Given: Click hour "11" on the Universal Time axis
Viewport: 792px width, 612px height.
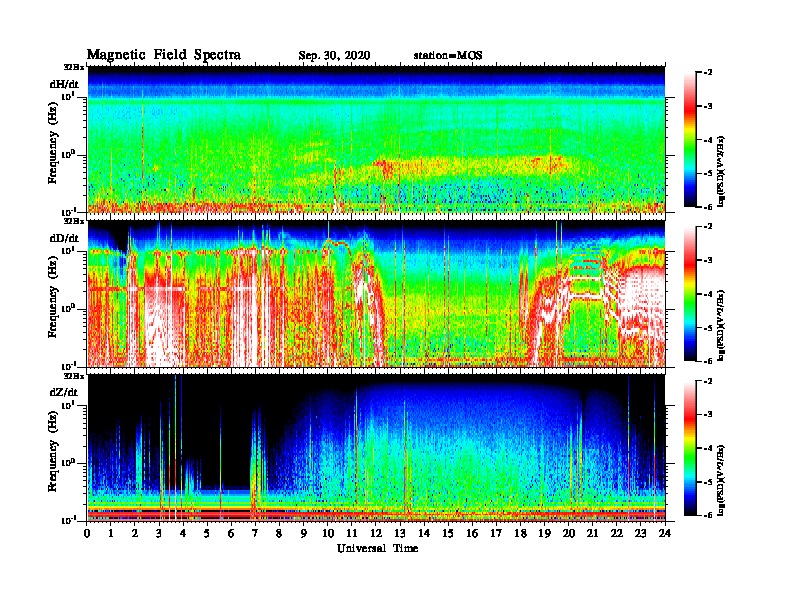Looking at the screenshot, I should [352, 533].
